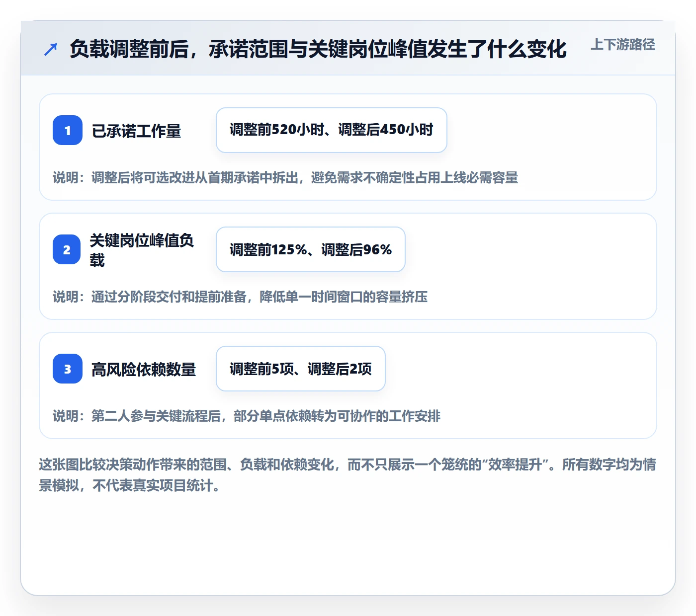Select the number 2 badge for 关键岗位峰值负载
696x616 pixels.
tap(67, 249)
